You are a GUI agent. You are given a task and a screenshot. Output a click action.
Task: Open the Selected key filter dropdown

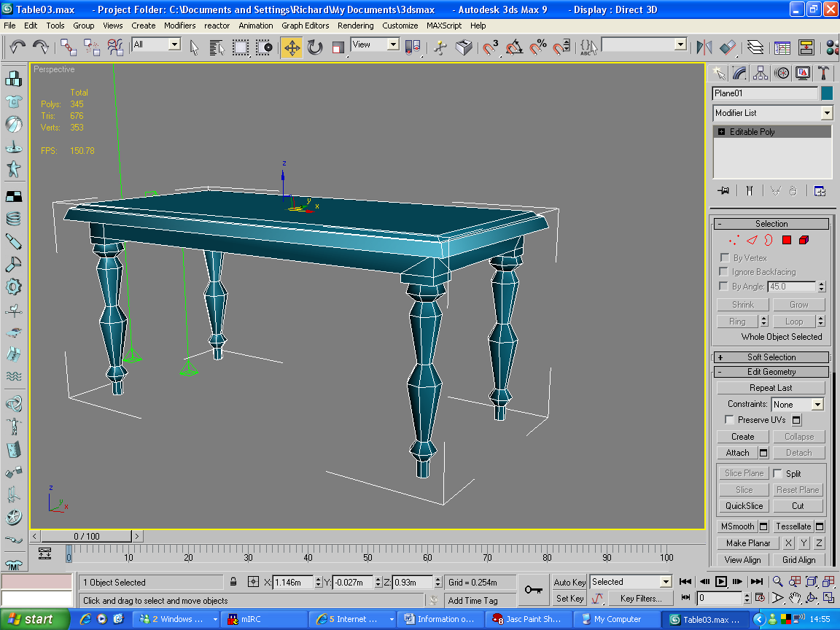631,582
